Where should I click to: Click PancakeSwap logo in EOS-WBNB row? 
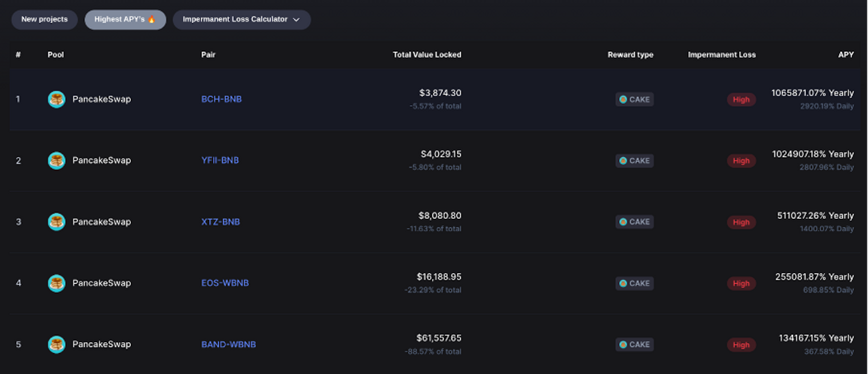(56, 283)
